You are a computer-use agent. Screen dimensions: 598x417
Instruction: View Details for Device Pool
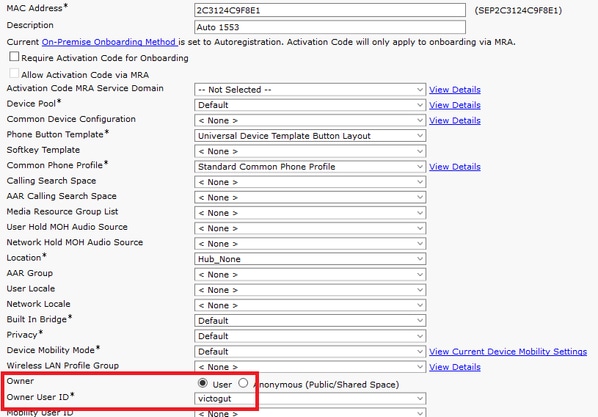coord(455,105)
